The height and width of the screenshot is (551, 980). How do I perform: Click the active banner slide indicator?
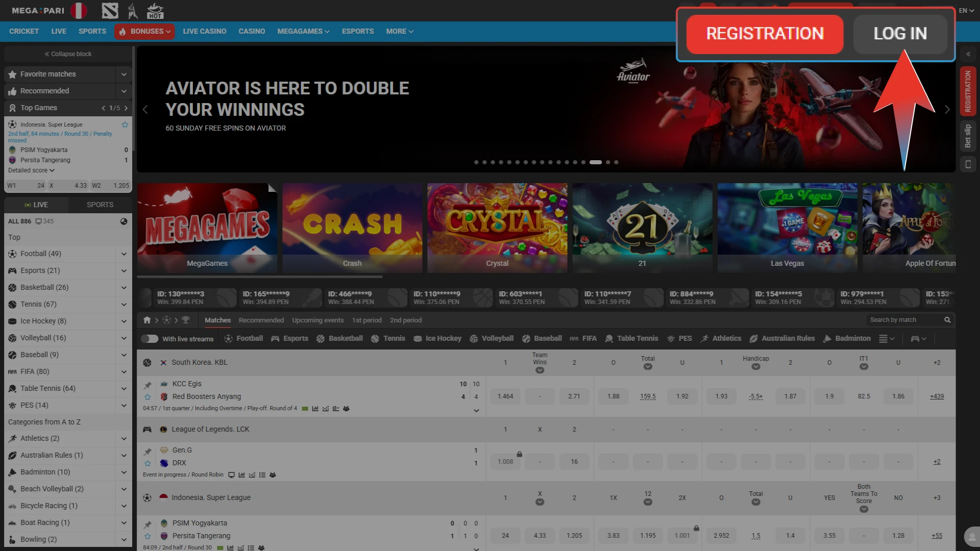[x=596, y=162]
